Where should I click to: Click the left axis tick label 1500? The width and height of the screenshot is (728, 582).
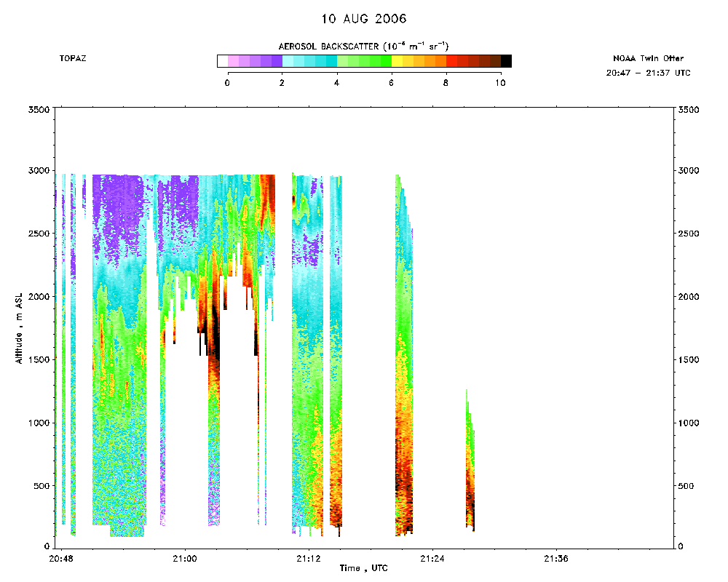point(39,359)
